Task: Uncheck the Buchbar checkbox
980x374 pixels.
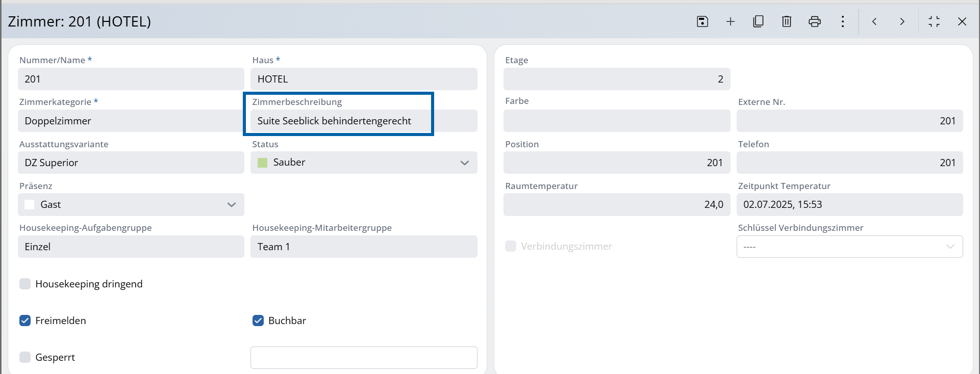Action: pos(258,320)
